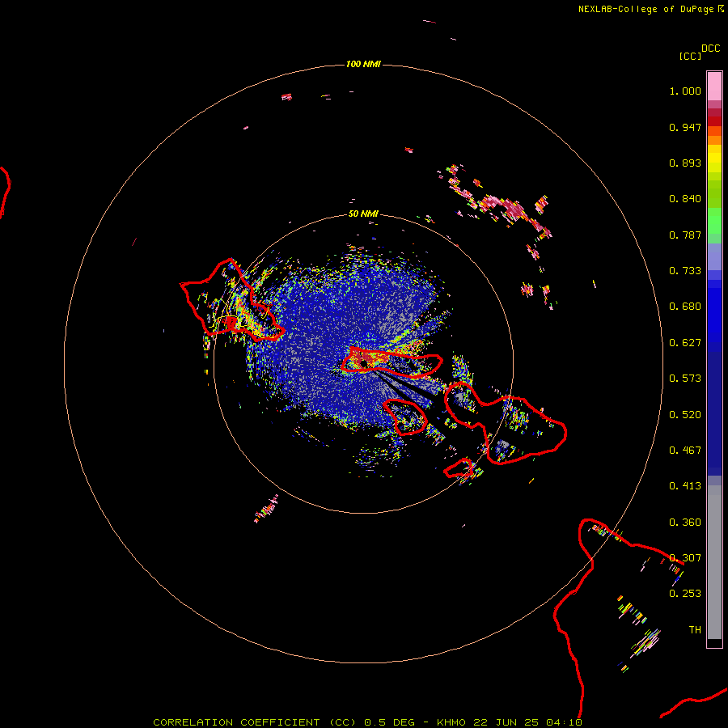Click the 50 NMI range ring label
The image size is (728, 728).
coord(363,214)
